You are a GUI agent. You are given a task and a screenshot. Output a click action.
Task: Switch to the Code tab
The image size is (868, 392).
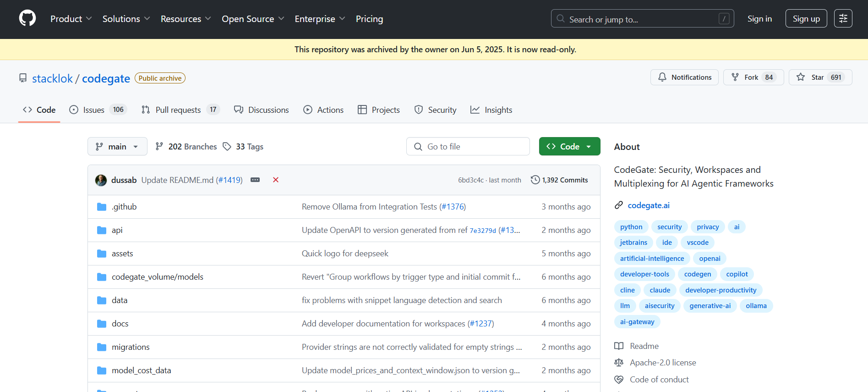pos(39,110)
